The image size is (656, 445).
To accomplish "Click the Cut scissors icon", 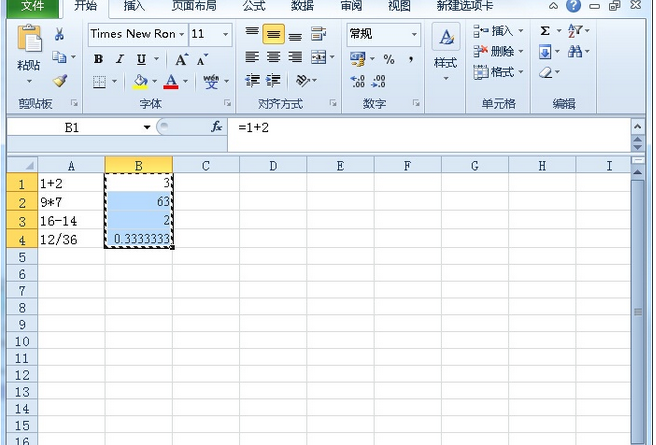I will click(59, 35).
